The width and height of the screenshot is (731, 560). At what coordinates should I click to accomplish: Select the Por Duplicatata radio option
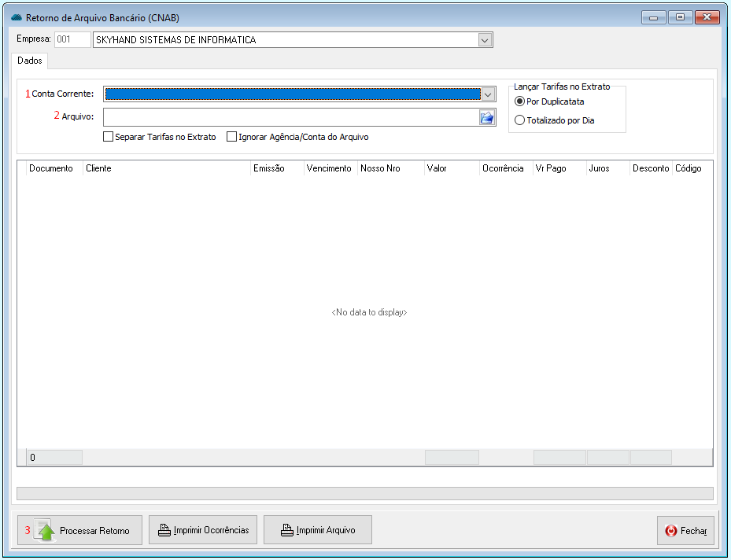point(519,101)
